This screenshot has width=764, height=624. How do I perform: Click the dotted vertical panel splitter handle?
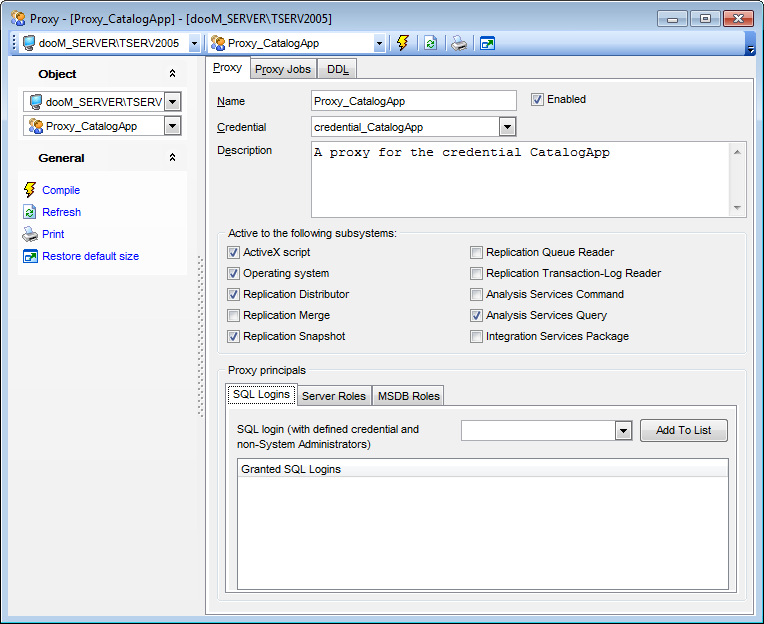click(x=201, y=336)
